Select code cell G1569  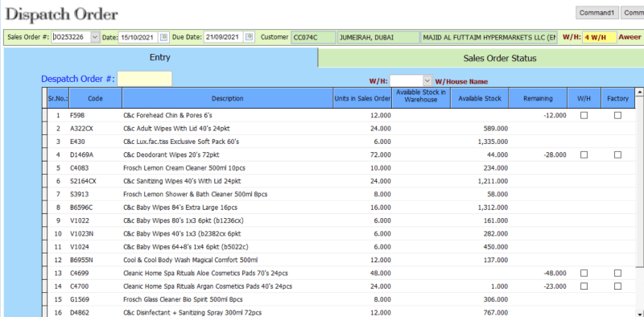(95, 299)
